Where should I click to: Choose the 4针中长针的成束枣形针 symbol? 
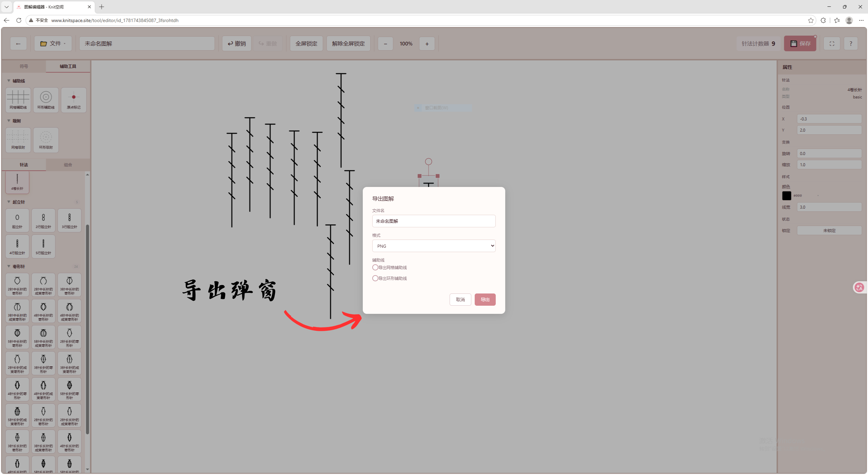(x=70, y=311)
